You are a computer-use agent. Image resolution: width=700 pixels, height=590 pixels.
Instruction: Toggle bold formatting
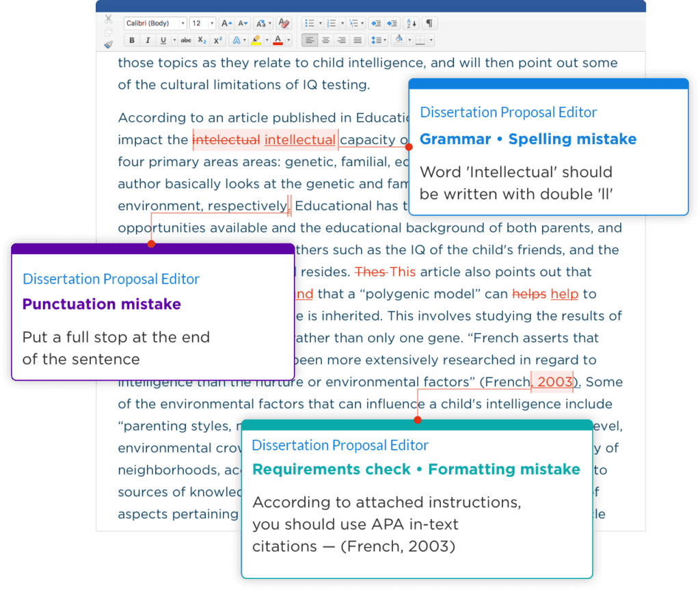tap(132, 40)
